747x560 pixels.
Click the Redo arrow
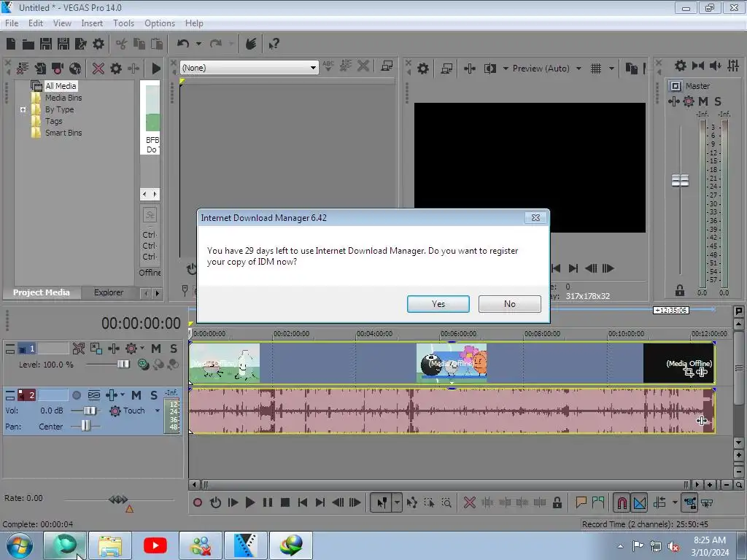[216, 44]
